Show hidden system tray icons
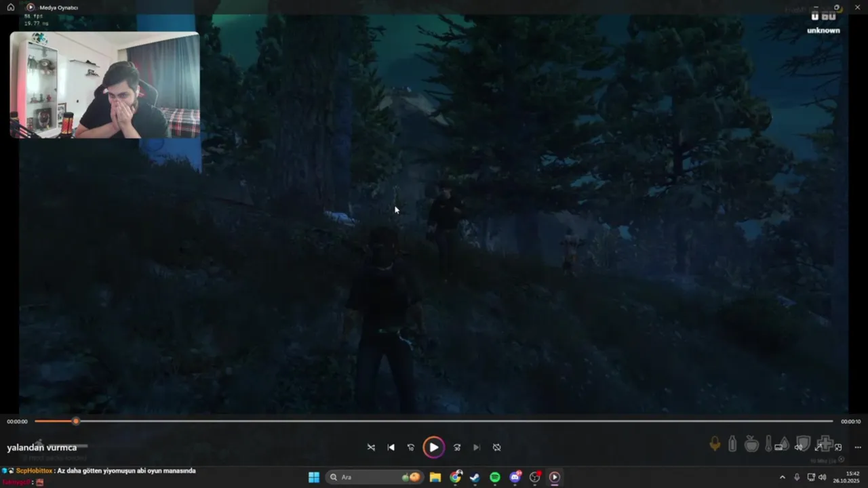Screen dimensions: 868x488 click(x=782, y=477)
